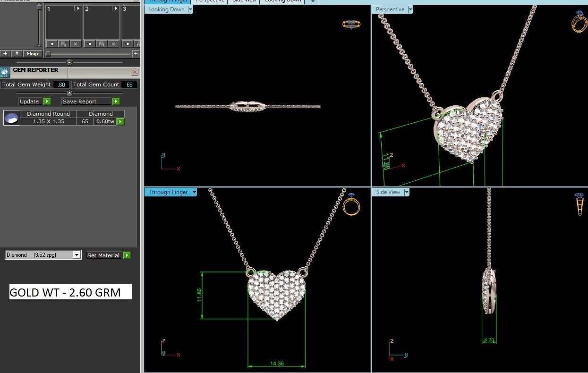Image resolution: width=588 pixels, height=373 pixels.
Task: Move the preset slots slider handle
Action: coord(48,54)
